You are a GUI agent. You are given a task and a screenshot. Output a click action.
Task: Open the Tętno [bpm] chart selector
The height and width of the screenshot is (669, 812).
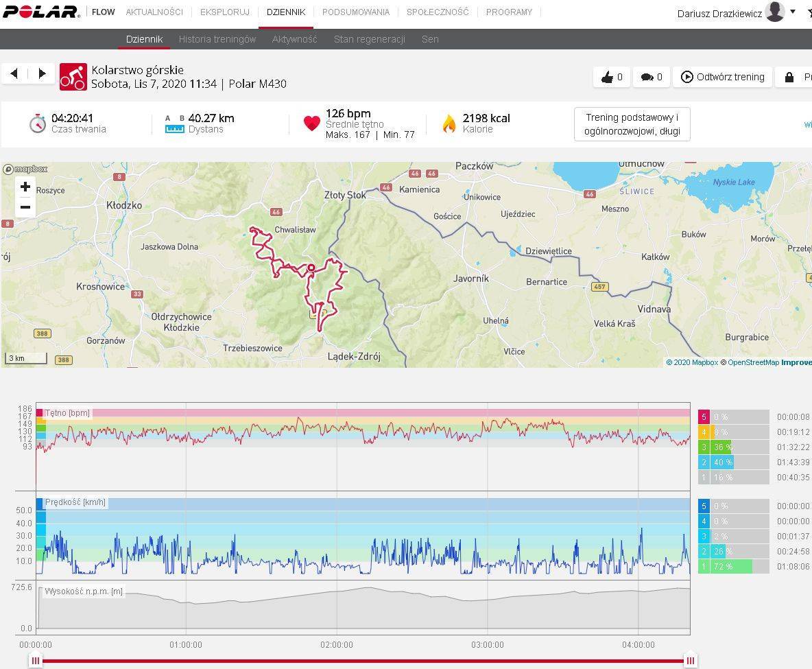[67, 413]
